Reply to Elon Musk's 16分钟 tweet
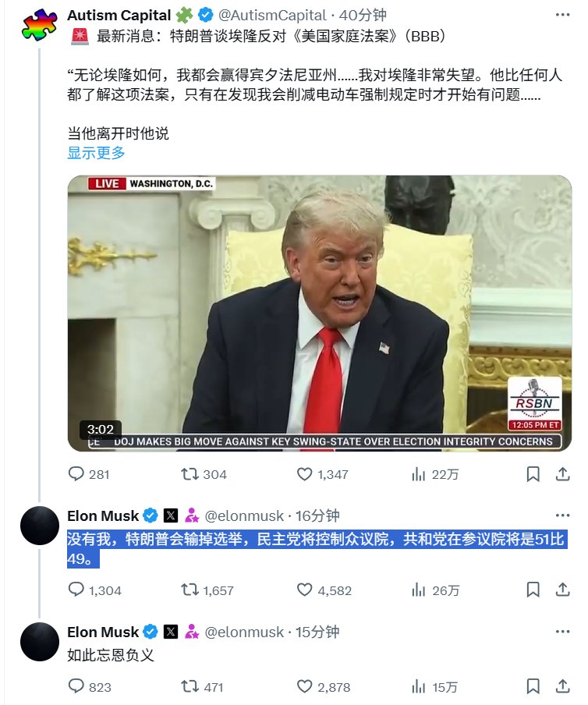 point(76,590)
